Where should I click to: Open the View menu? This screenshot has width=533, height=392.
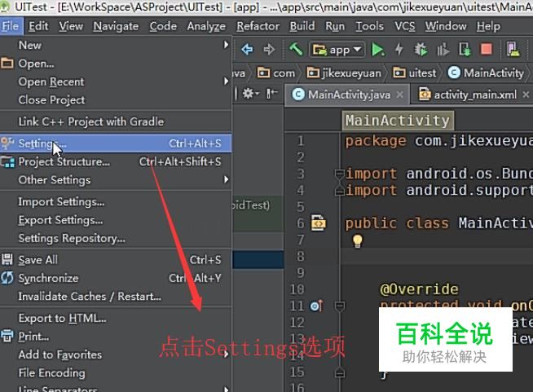pos(71,26)
